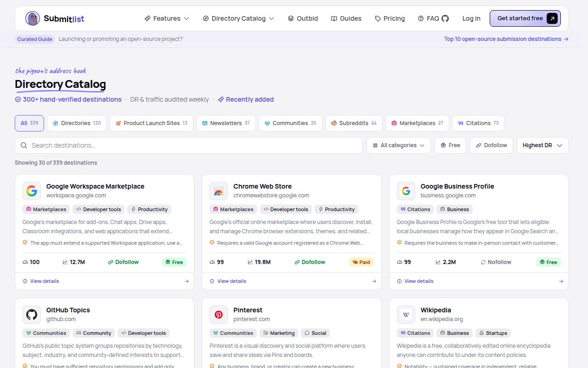Click the Google Workspace Marketplace logo
The image size is (588, 368).
[31, 191]
